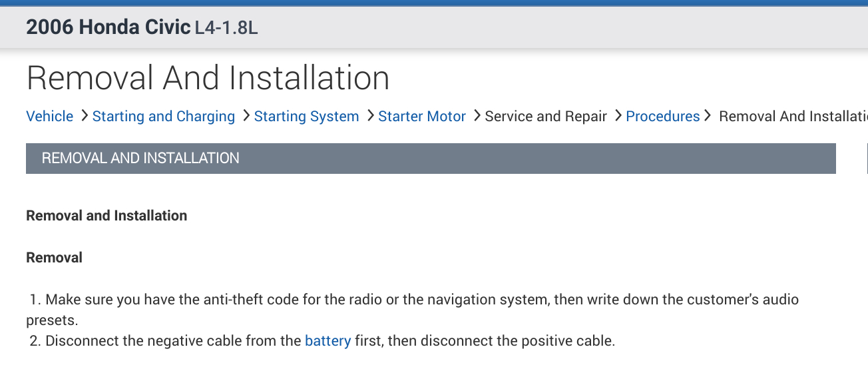Viewport: 868px width, 379px height.
Task: Click the chevron arrow right after Vehicle
Action: click(x=85, y=116)
